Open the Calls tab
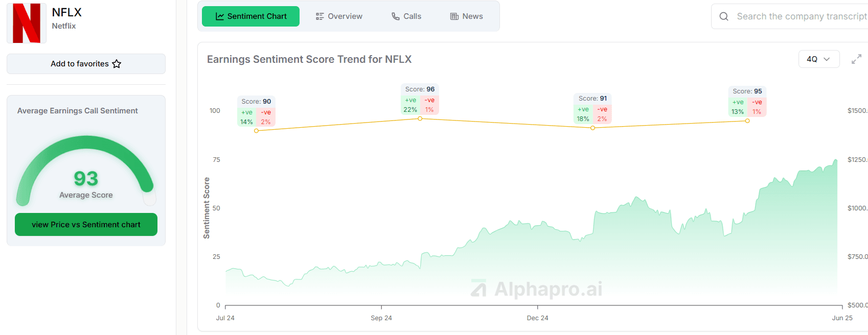 (406, 16)
